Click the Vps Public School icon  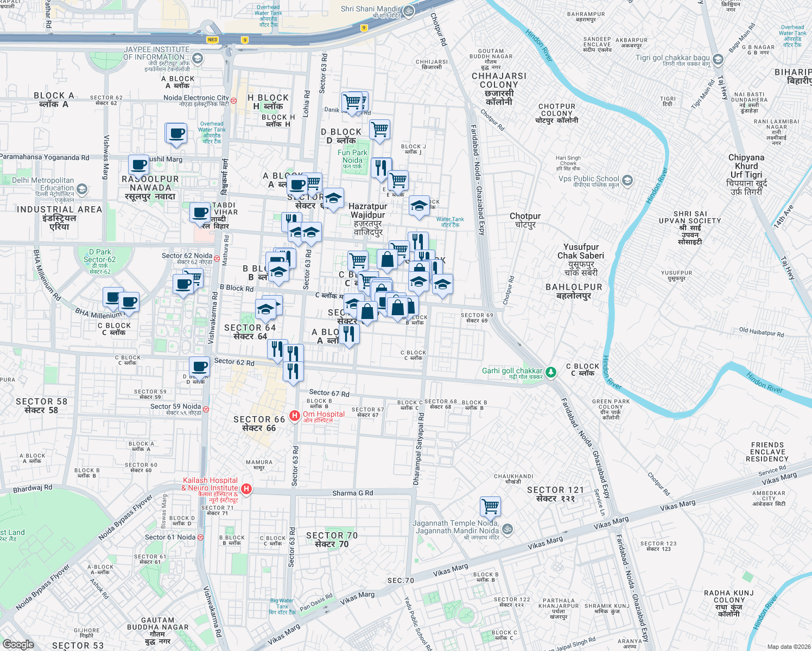pyautogui.click(x=627, y=181)
